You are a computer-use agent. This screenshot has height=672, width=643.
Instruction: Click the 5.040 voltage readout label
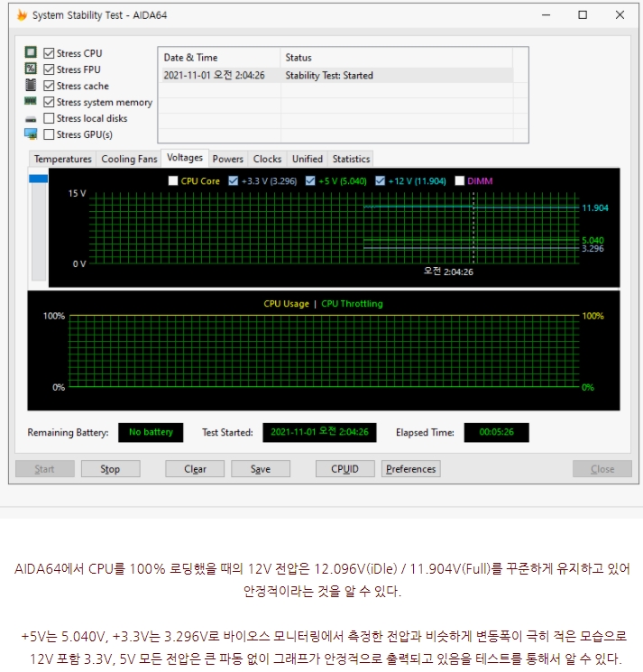(x=592, y=240)
